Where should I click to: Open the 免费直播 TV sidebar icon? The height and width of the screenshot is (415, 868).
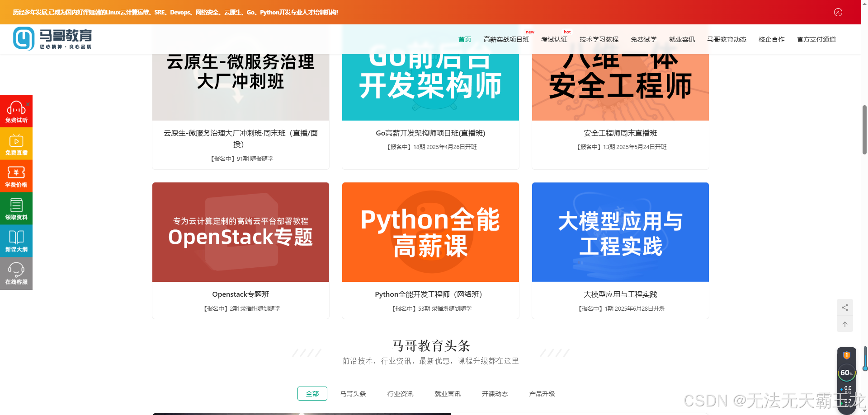[x=16, y=144]
